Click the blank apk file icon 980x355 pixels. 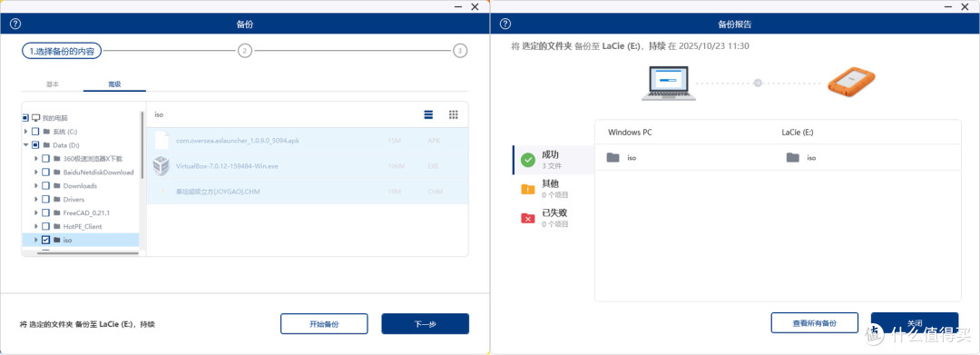(x=162, y=140)
